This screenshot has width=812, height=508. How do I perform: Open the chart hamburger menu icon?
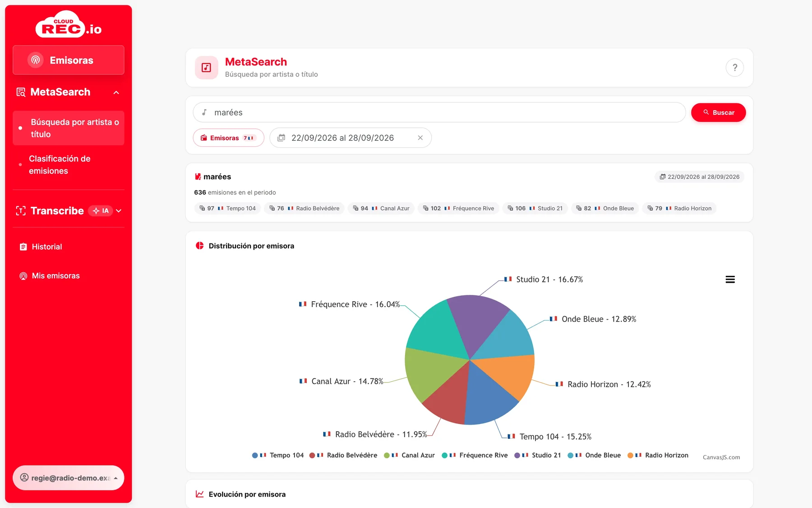pyautogui.click(x=730, y=280)
